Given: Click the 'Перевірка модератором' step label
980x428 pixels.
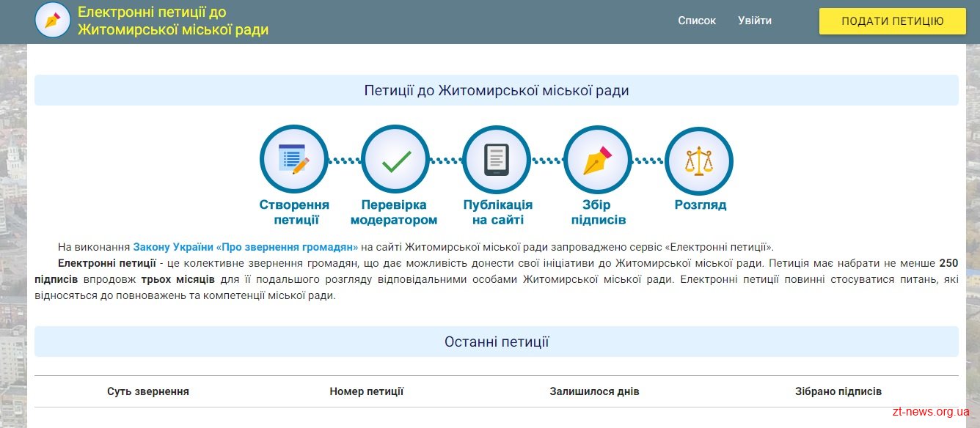Looking at the screenshot, I should click(x=394, y=213).
